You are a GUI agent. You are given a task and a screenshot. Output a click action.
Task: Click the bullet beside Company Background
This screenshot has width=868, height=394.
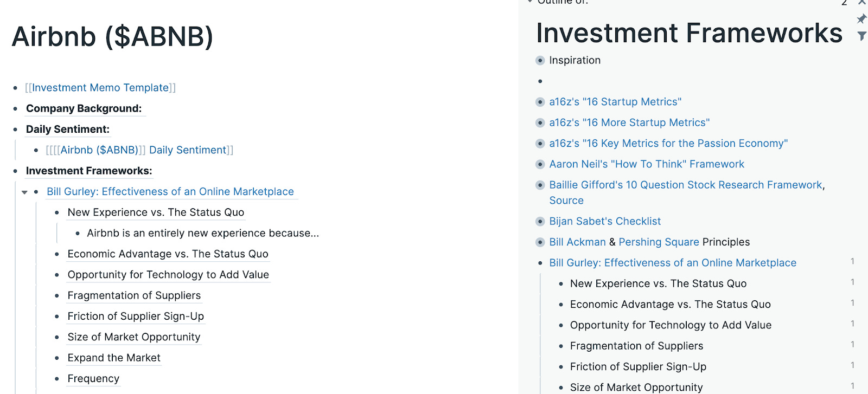[x=15, y=108]
